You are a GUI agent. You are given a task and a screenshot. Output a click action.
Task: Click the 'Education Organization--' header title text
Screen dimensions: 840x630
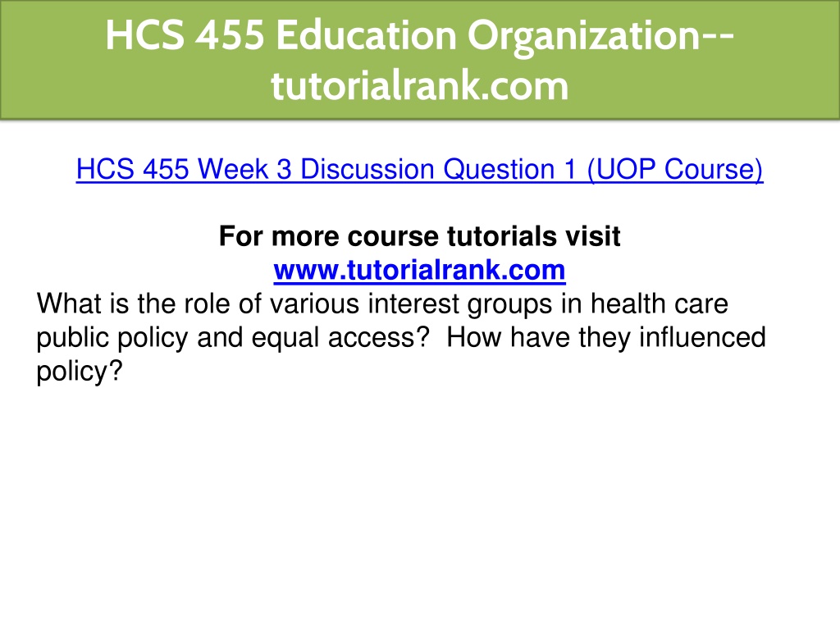(x=505, y=36)
